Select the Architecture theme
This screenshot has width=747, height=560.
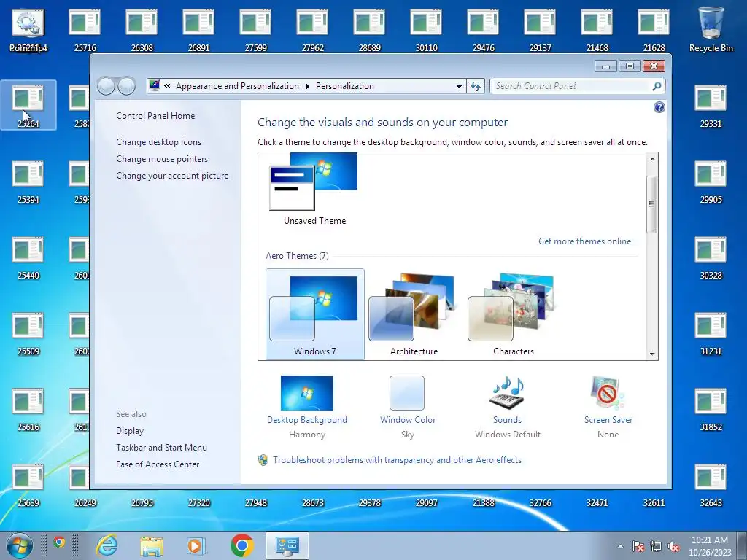coord(414,314)
